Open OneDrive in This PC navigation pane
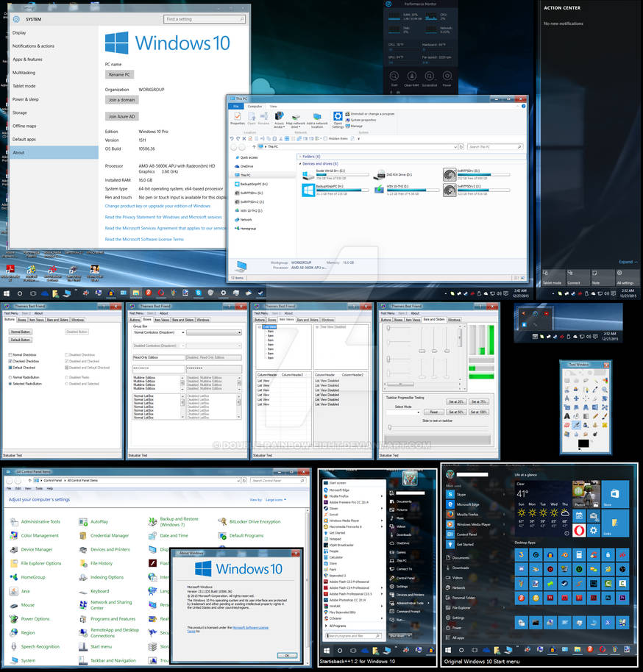This screenshot has height=672, width=643. [x=244, y=166]
